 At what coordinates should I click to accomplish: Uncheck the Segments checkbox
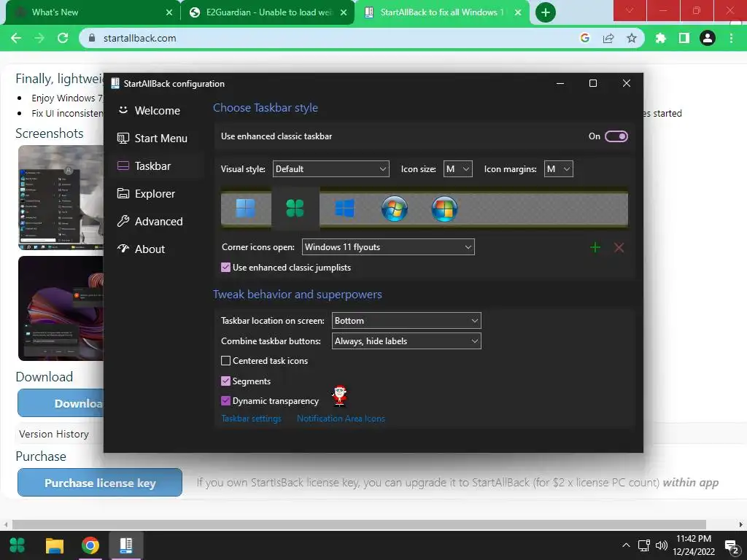[x=226, y=381]
